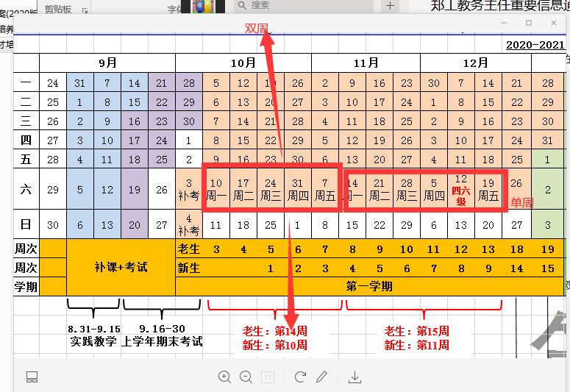Click the 补课+考试 yellow cell
The image size is (570, 392).
pyautogui.click(x=121, y=267)
